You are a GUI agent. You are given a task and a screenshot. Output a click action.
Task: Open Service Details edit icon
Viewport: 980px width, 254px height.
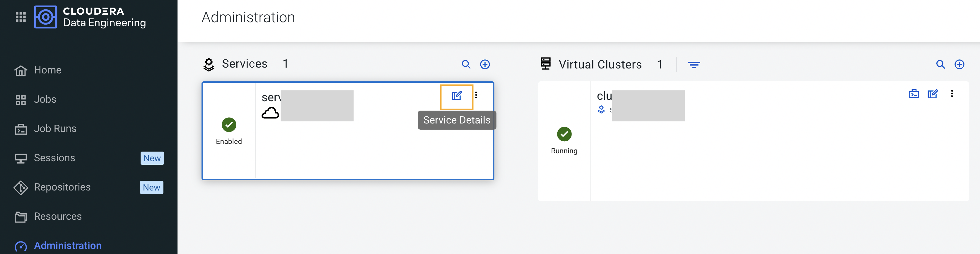click(456, 96)
